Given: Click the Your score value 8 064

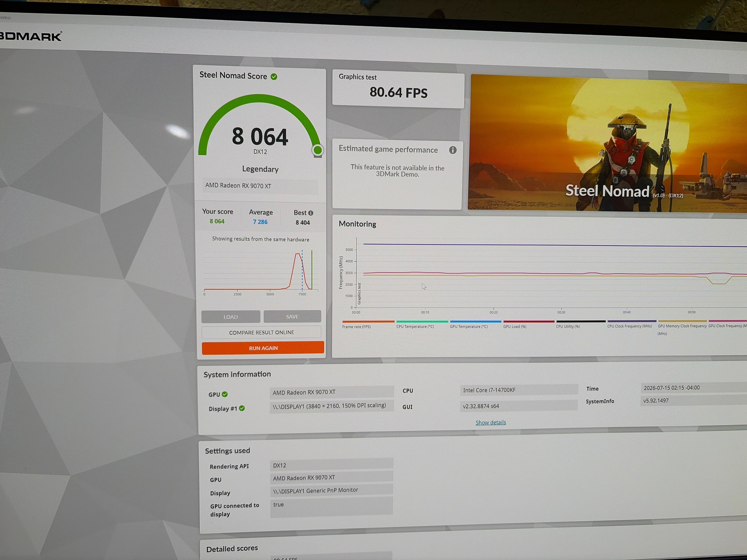Looking at the screenshot, I should [217, 221].
